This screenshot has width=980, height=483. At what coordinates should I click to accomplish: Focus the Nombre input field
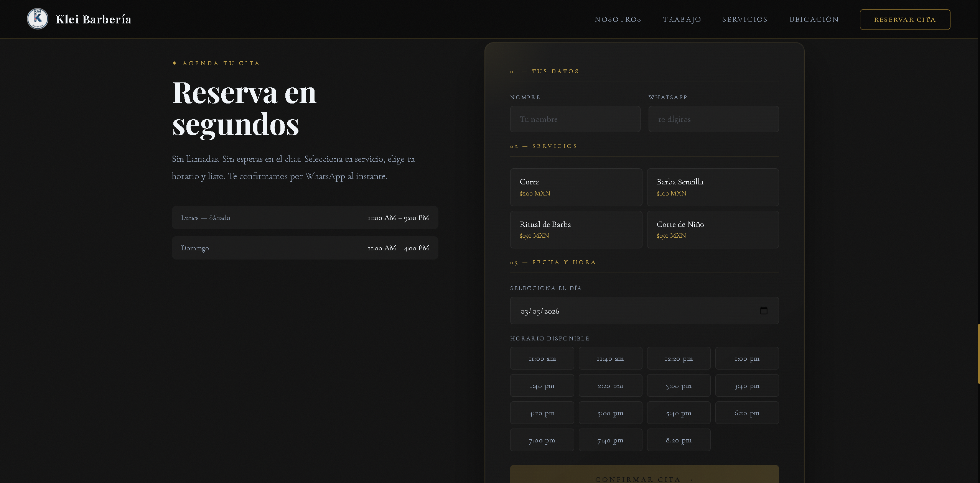575,119
